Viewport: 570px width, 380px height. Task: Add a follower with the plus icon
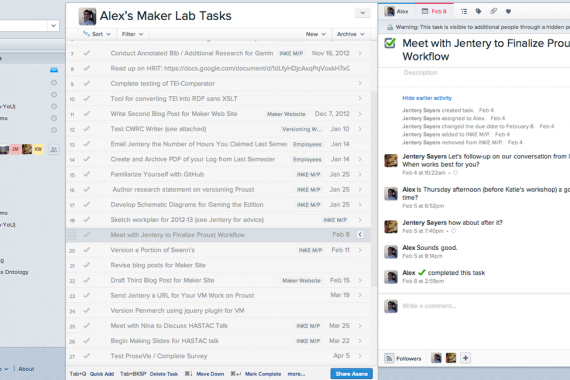click(x=465, y=358)
